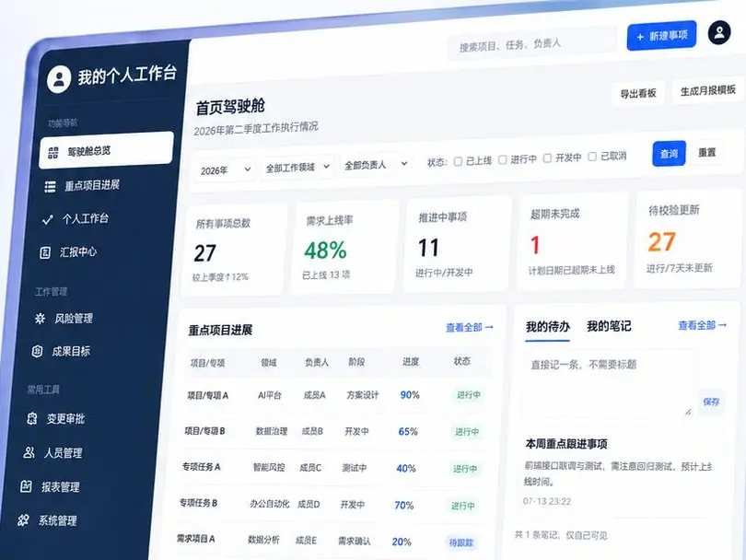Click the 状态 column header
Image resolution: width=746 pixels, height=560 pixels.
point(462,361)
